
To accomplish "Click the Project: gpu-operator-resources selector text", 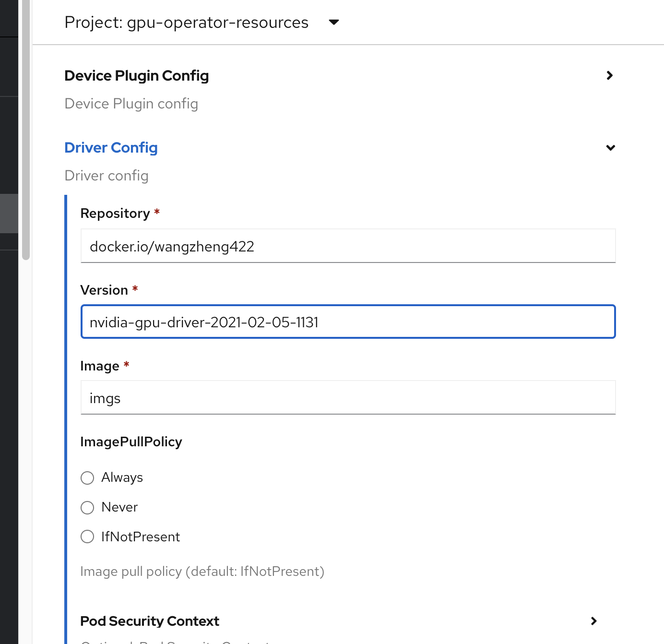I will click(186, 23).
